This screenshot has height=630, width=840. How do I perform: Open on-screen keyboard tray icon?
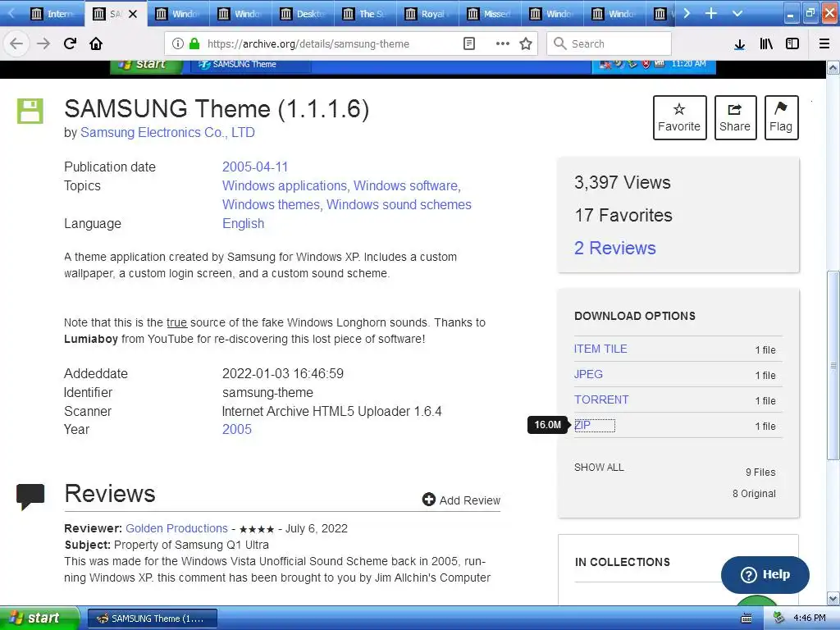[746, 619]
